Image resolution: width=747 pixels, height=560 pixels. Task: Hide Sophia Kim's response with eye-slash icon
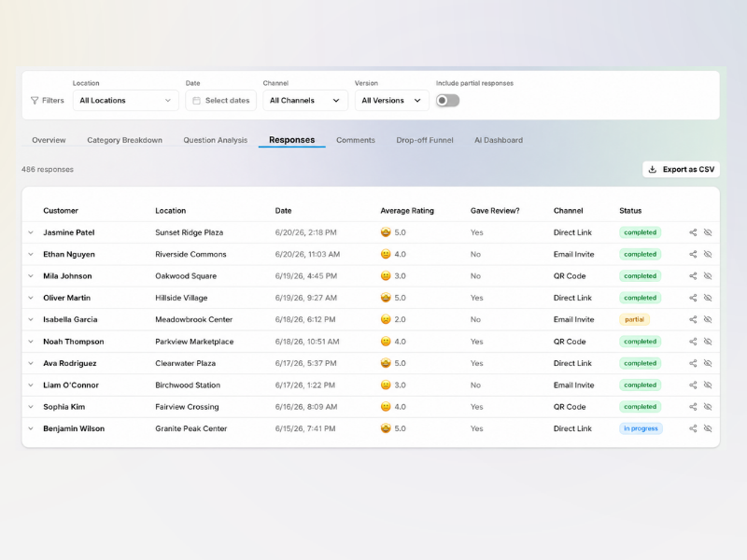coord(708,407)
